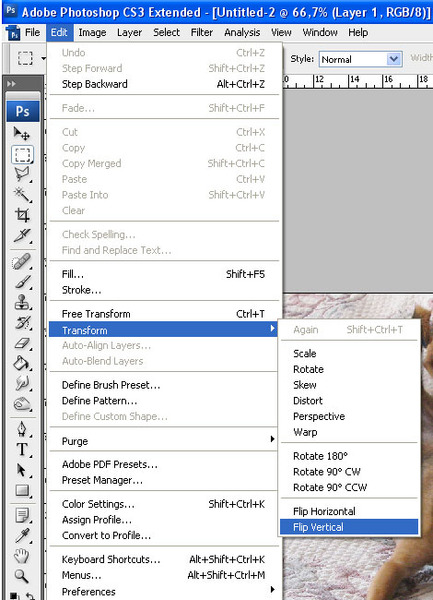Choose Menus... from Edit menu
The height and width of the screenshot is (600, 433).
(x=164, y=575)
